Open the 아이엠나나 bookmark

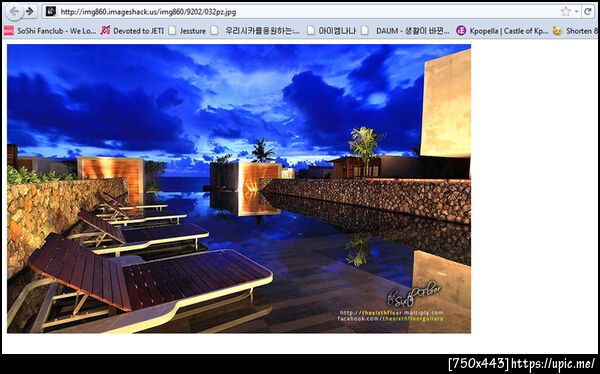[331, 31]
